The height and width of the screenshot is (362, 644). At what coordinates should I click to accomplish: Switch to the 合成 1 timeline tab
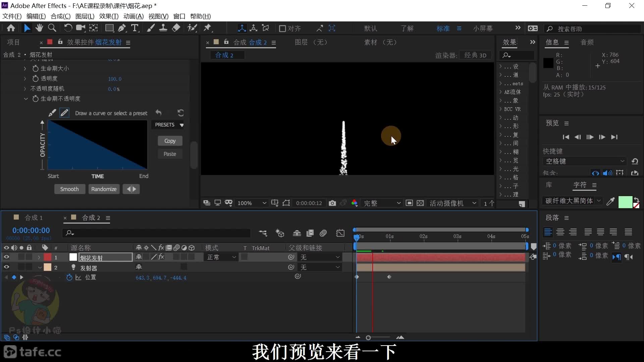tap(34, 218)
